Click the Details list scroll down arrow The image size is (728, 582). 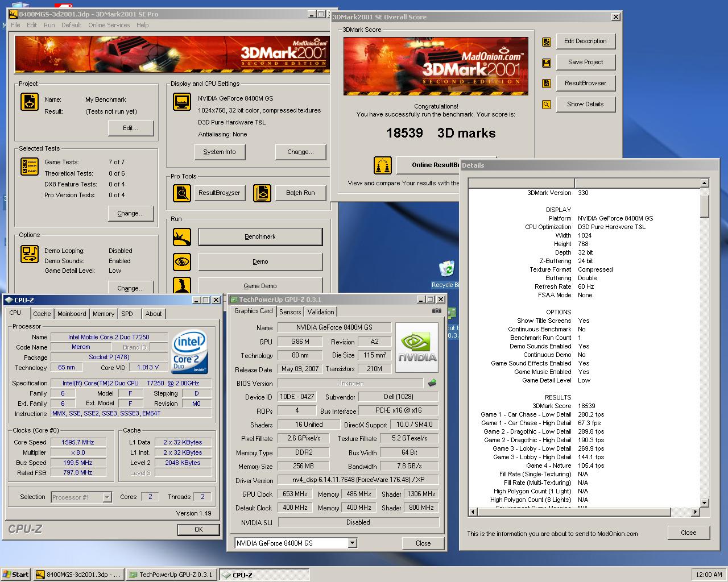tap(705, 503)
